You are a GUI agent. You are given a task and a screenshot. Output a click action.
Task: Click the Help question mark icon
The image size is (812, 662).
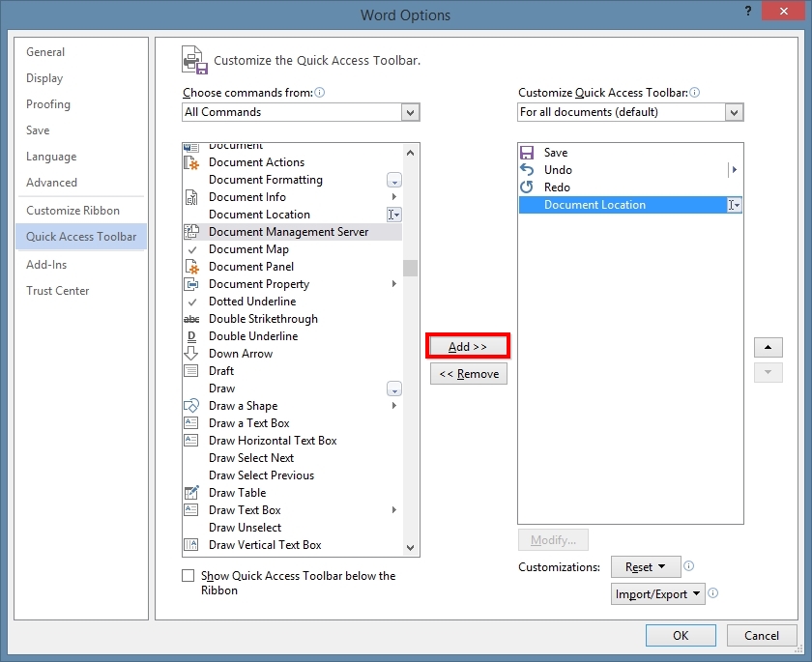[x=748, y=11]
